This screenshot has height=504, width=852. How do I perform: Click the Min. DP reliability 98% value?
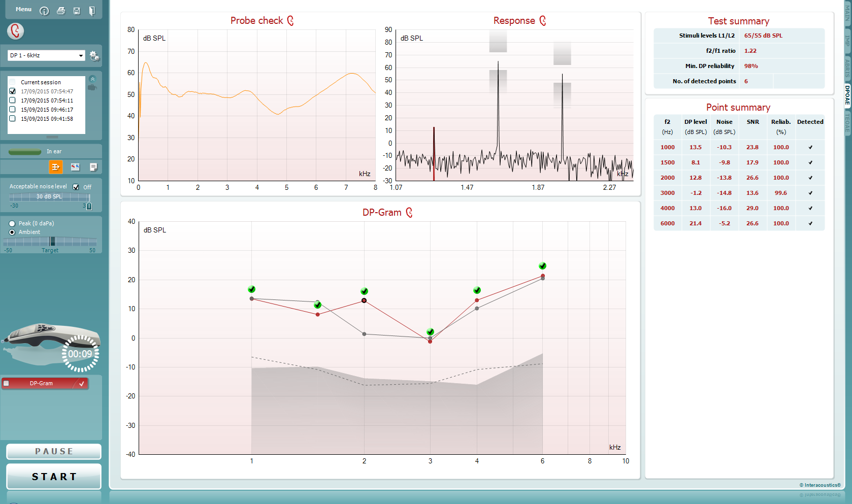751,66
